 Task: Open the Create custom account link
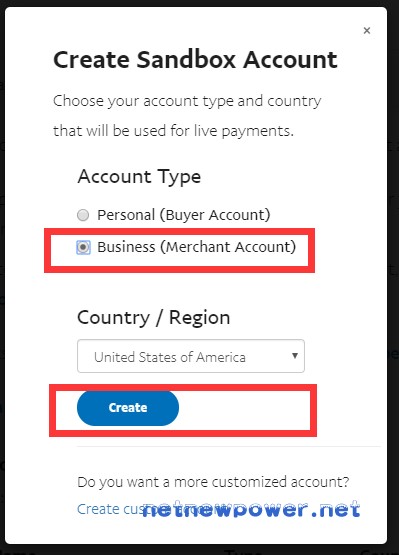click(110, 509)
